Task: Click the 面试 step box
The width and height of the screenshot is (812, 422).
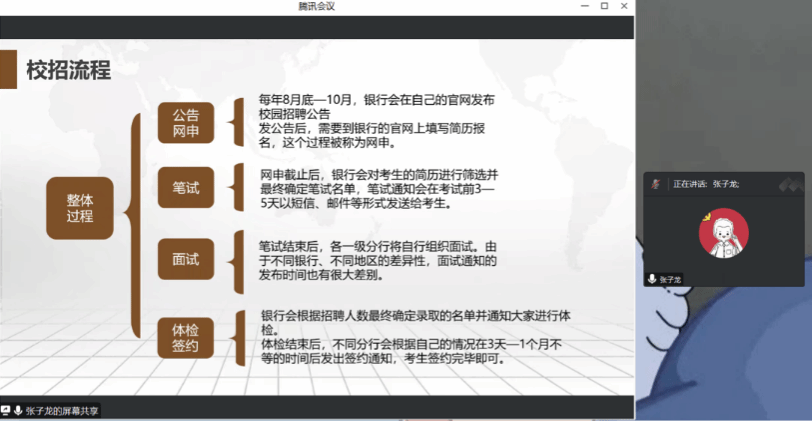Action: click(186, 259)
